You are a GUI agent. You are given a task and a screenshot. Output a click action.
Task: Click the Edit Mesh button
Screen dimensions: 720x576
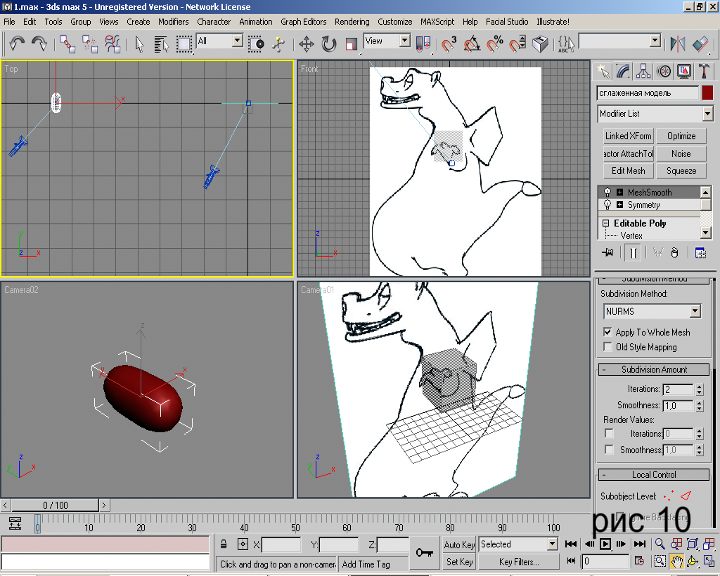tap(628, 171)
